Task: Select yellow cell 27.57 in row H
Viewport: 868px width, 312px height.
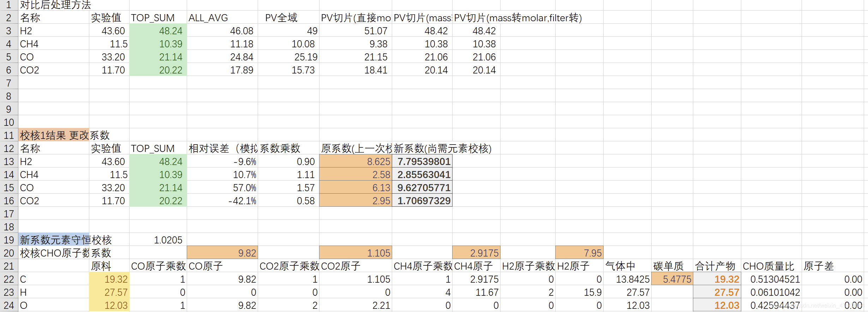Action: (x=109, y=292)
